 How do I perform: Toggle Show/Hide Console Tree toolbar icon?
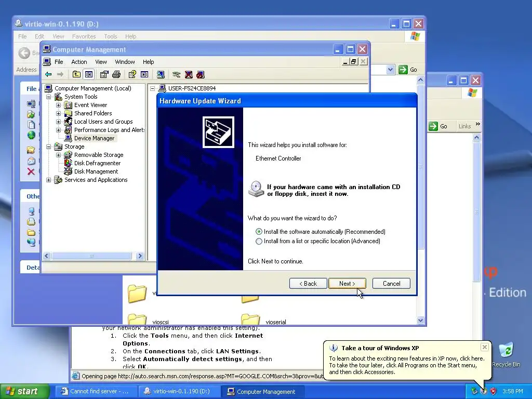[89, 74]
